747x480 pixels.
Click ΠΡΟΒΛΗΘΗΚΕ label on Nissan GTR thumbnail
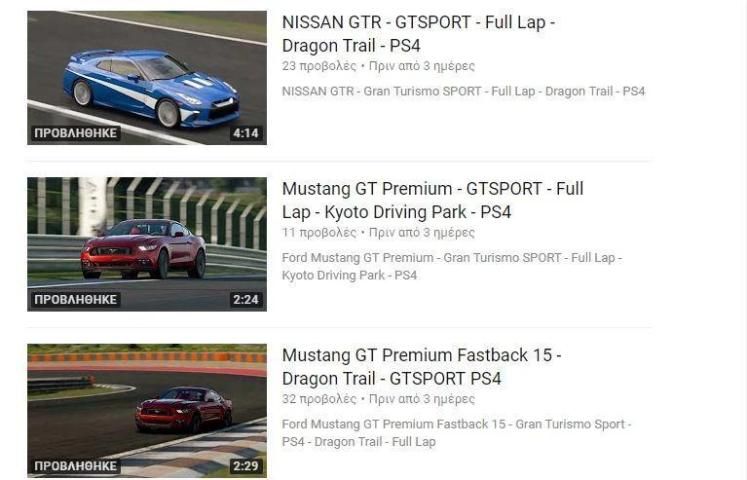76,133
